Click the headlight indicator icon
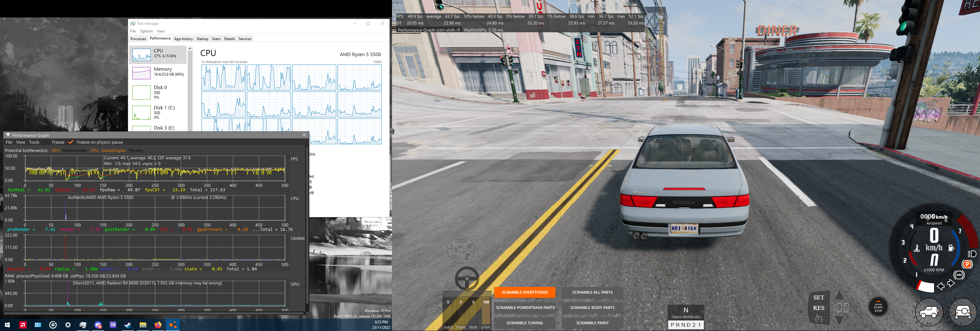Viewport: 980px width, 331px height. click(972, 254)
